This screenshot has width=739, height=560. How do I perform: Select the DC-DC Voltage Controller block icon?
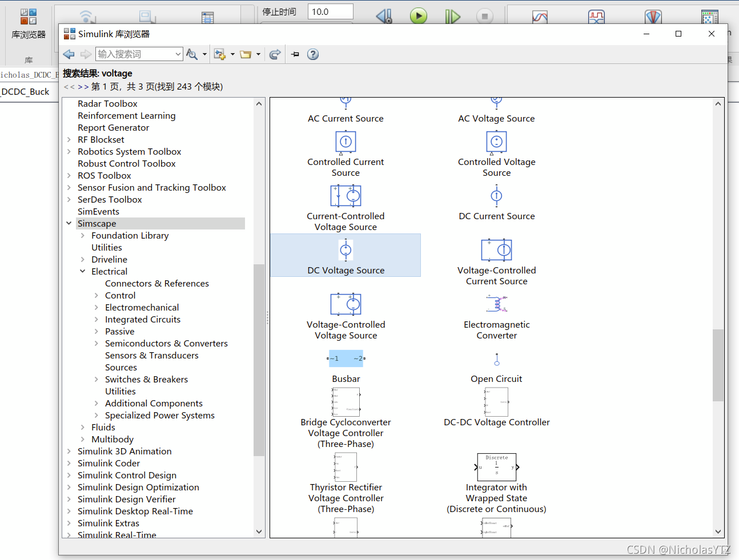[496, 402]
